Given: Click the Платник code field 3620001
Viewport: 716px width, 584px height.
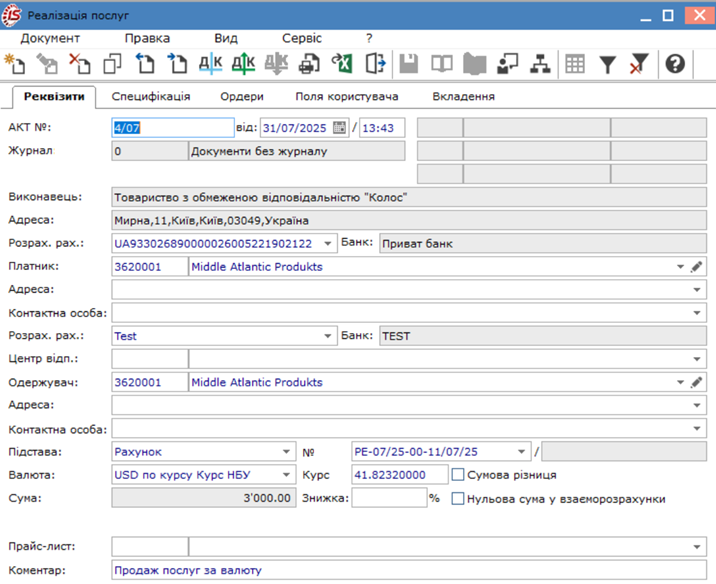Looking at the screenshot, I should [x=150, y=267].
